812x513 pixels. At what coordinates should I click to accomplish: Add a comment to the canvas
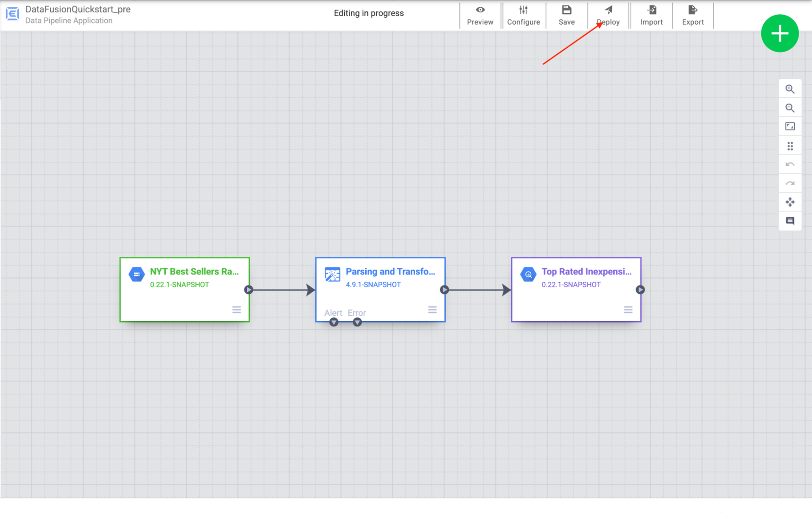pos(790,221)
